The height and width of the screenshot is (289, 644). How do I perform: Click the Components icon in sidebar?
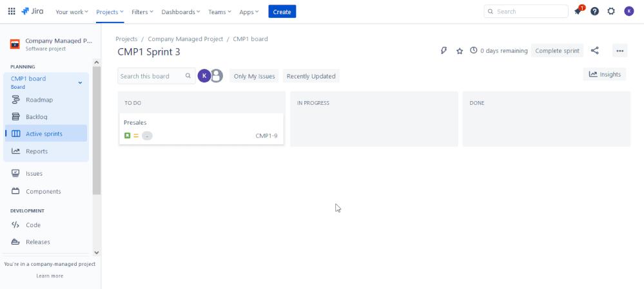tap(15, 191)
